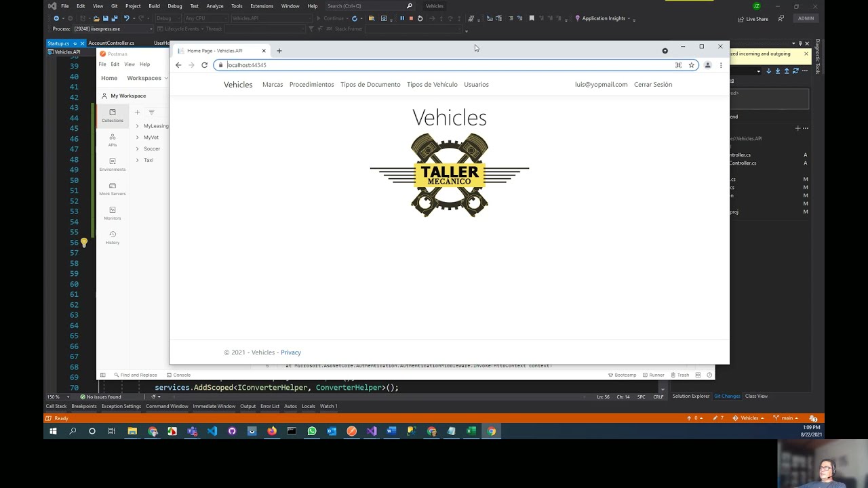
Task: Open the WhatsApp icon in Windows taskbar
Action: point(312,431)
